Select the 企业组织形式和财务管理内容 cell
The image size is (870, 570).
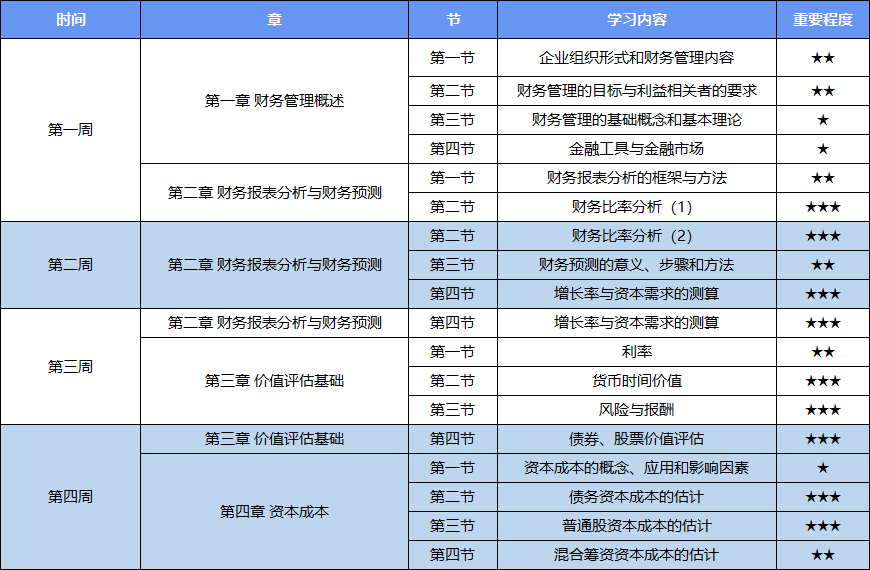[x=636, y=58]
